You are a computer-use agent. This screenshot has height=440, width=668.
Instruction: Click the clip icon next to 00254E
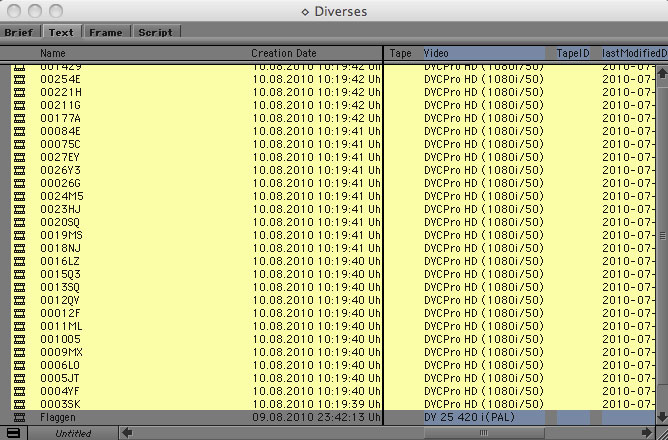click(x=19, y=79)
